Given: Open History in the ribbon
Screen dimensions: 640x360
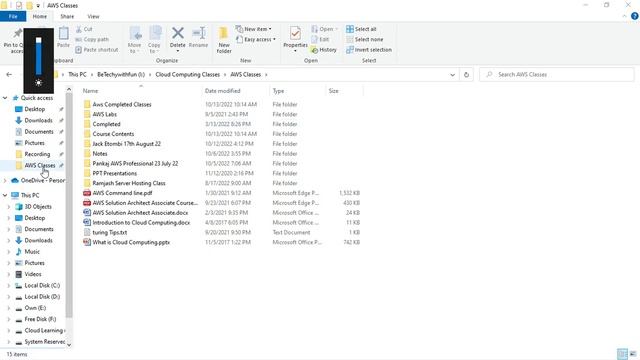Looking at the screenshot, I should 324,50.
